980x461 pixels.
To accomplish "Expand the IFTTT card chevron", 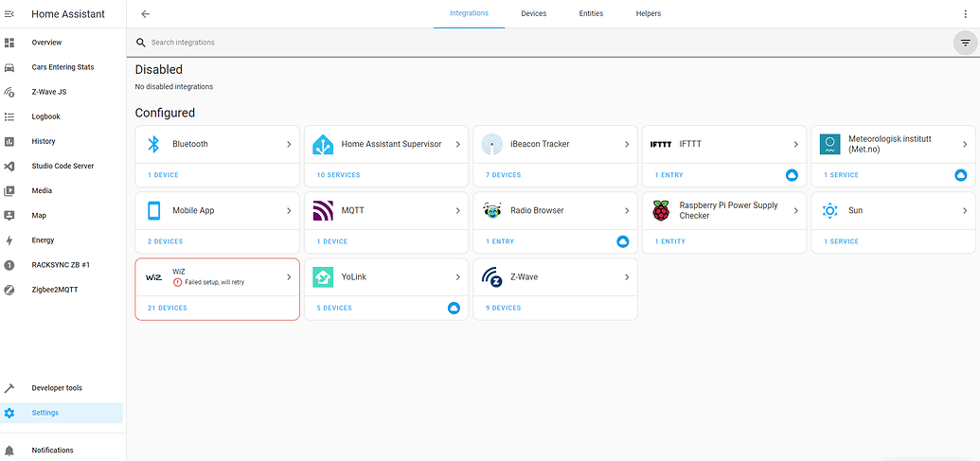I will pyautogui.click(x=795, y=144).
